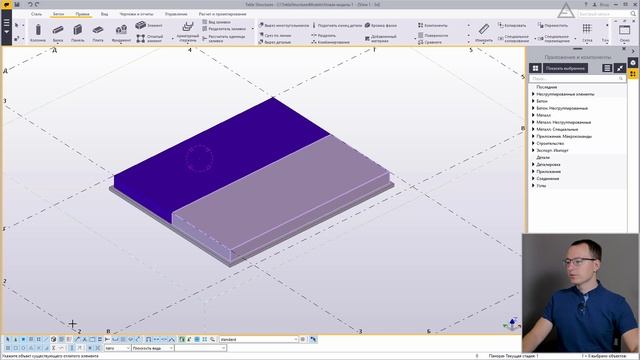
Task: Toggle the yellow Applications and components side icon
Action: coord(633,74)
